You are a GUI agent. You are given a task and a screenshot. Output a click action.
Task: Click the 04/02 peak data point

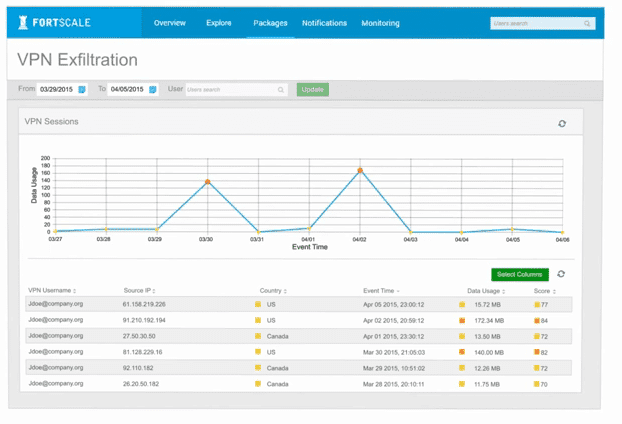pyautogui.click(x=360, y=171)
